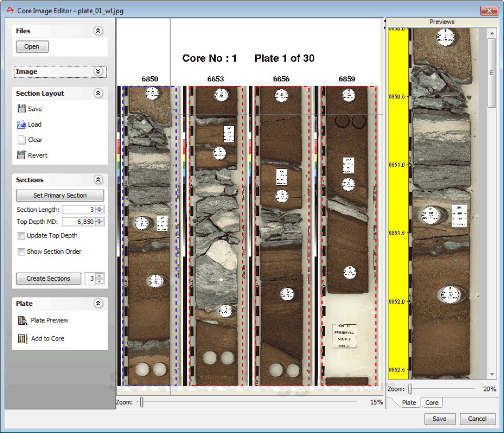The height and width of the screenshot is (433, 504).
Task: Click the Load folder icon
Action: 22,125
